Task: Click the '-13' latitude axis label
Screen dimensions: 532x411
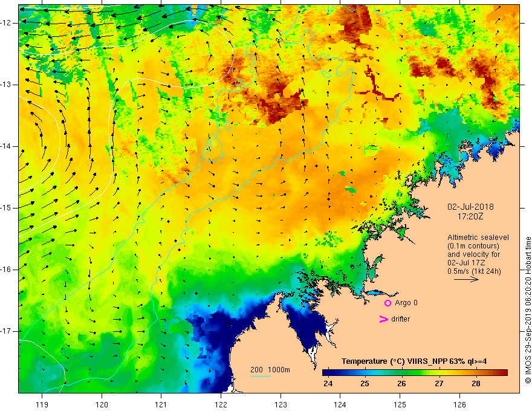Action: point(6,85)
